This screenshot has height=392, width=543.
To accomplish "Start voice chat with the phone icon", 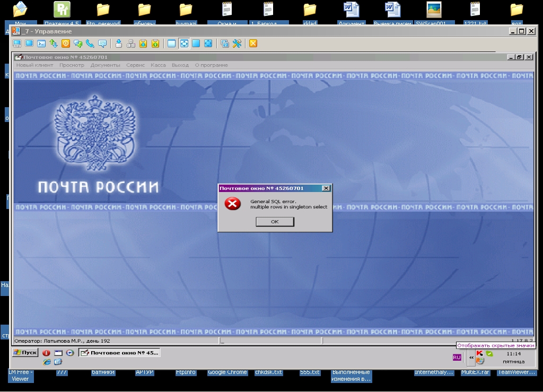I will click(90, 43).
